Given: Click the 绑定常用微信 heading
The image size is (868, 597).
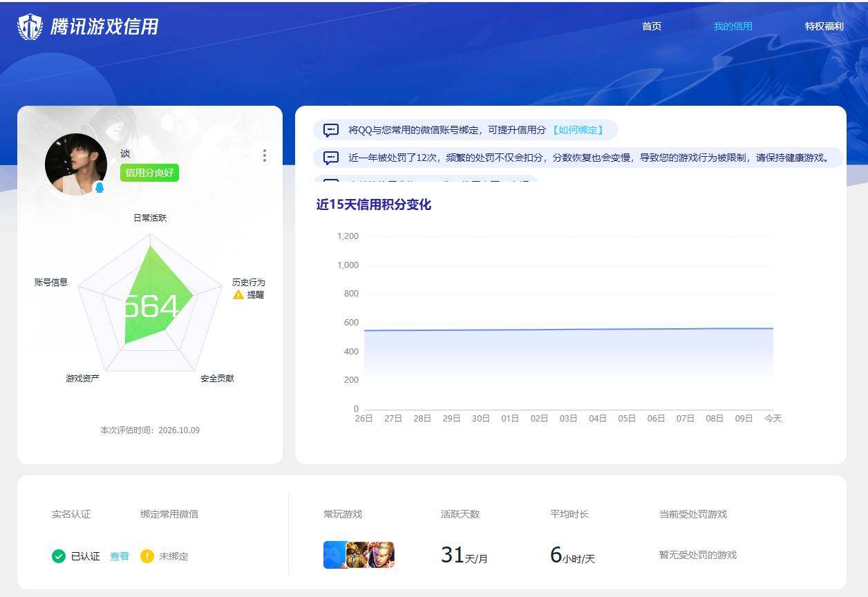Looking at the screenshot, I should (169, 514).
